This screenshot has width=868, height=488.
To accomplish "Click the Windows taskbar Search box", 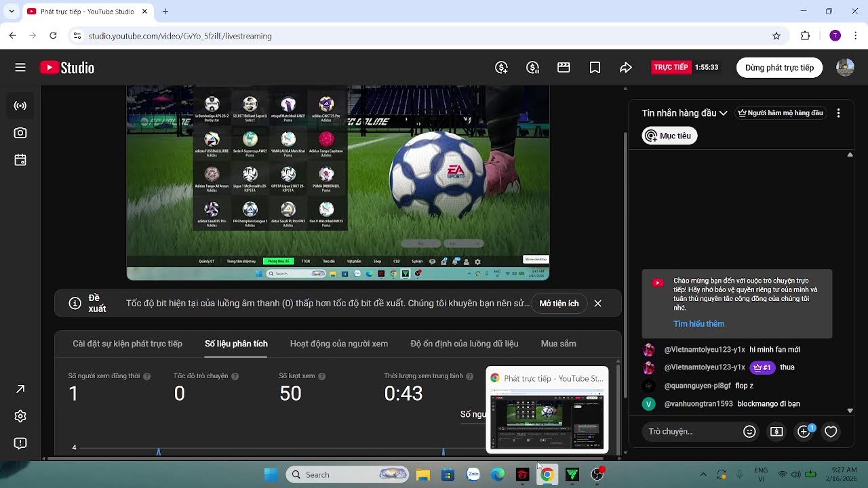I will 347,474.
